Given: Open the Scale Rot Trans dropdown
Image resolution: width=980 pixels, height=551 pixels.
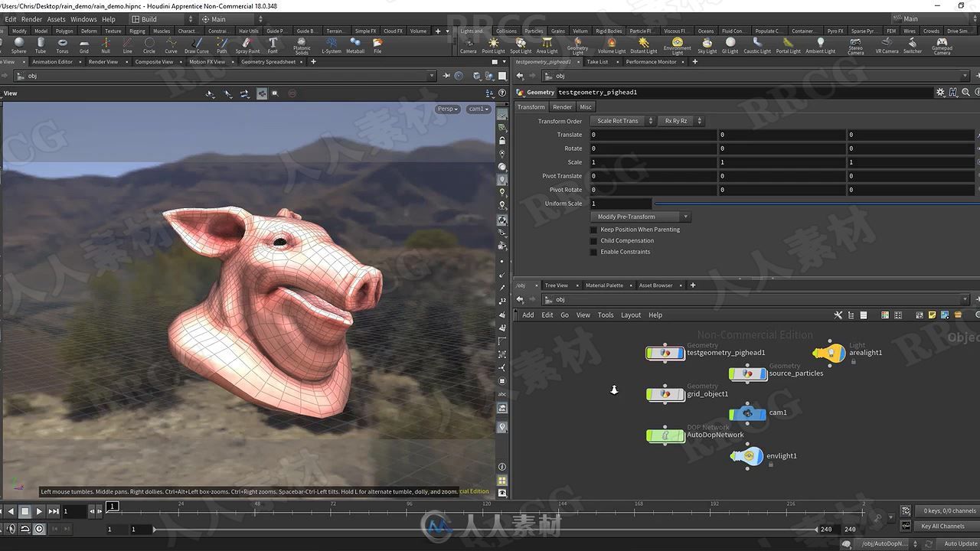Looking at the screenshot, I should (x=622, y=121).
